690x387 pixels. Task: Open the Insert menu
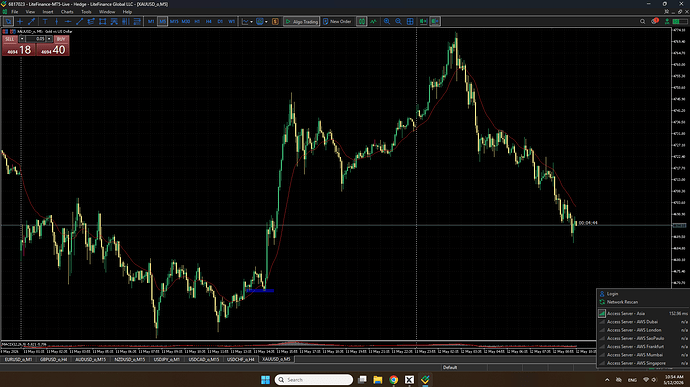[x=48, y=12]
